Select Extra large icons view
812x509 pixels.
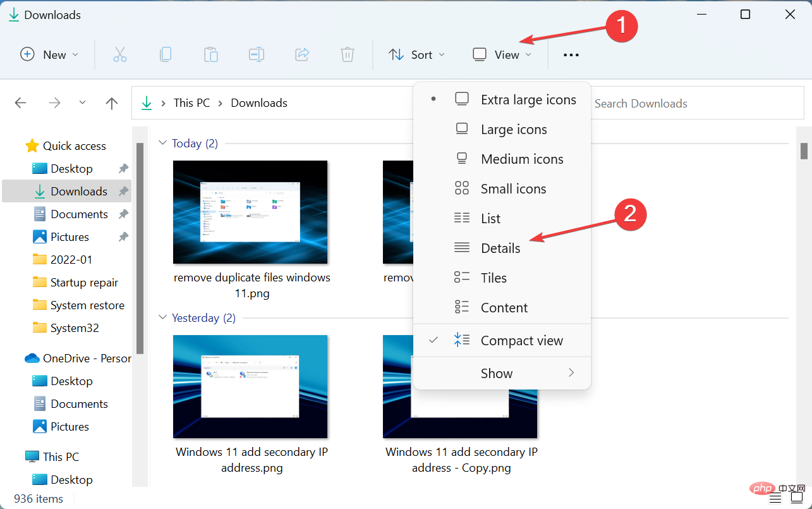click(x=502, y=100)
